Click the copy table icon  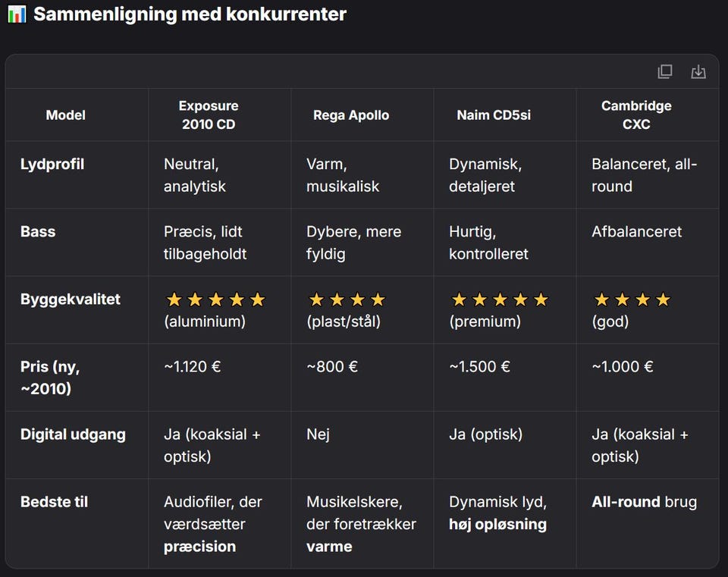tap(665, 71)
